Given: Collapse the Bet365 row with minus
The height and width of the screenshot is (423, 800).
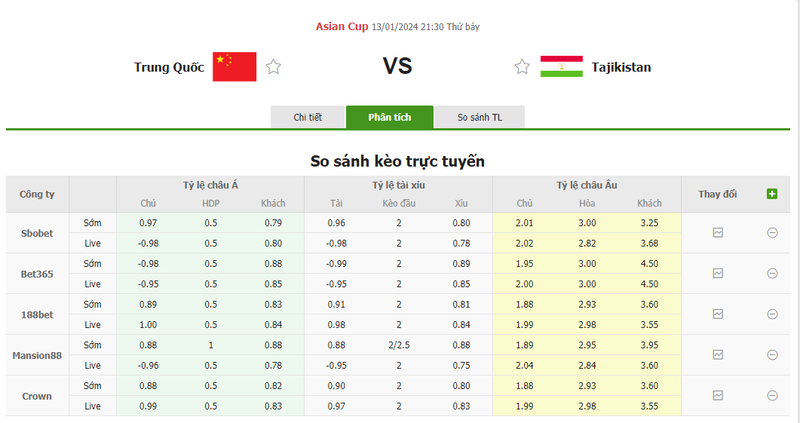Looking at the screenshot, I should click(772, 273).
